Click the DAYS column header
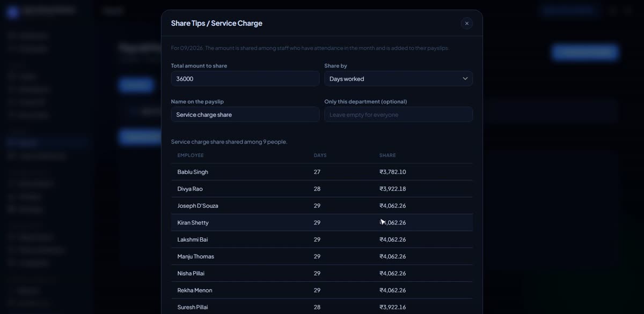The height and width of the screenshot is (314, 644). (320, 155)
